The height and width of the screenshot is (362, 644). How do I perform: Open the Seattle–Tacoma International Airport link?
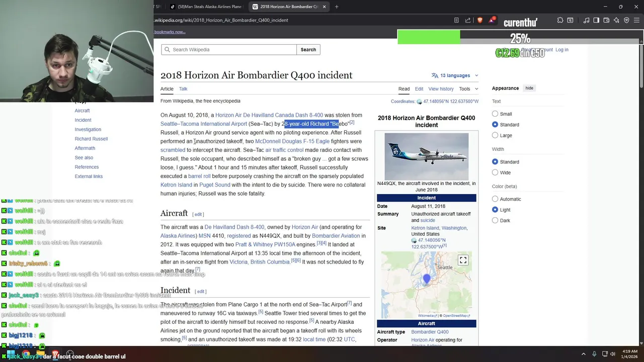[x=204, y=124]
